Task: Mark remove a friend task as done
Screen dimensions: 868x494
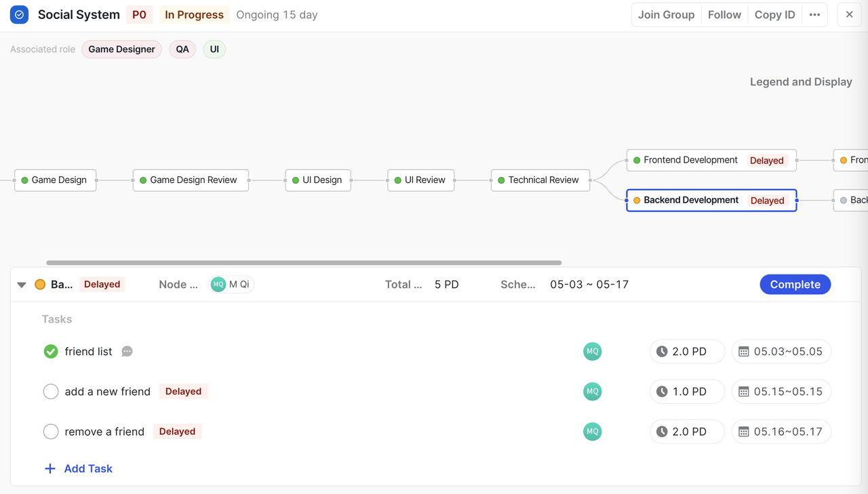Action: pos(51,432)
